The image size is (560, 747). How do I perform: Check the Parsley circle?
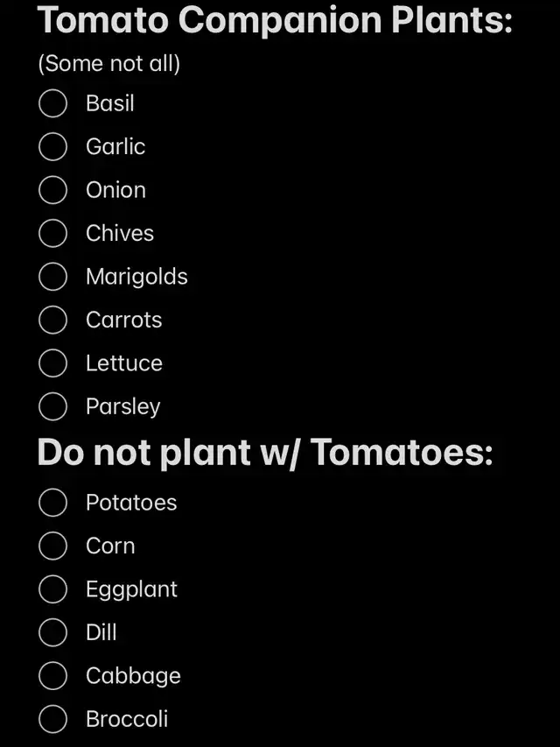pyautogui.click(x=53, y=406)
